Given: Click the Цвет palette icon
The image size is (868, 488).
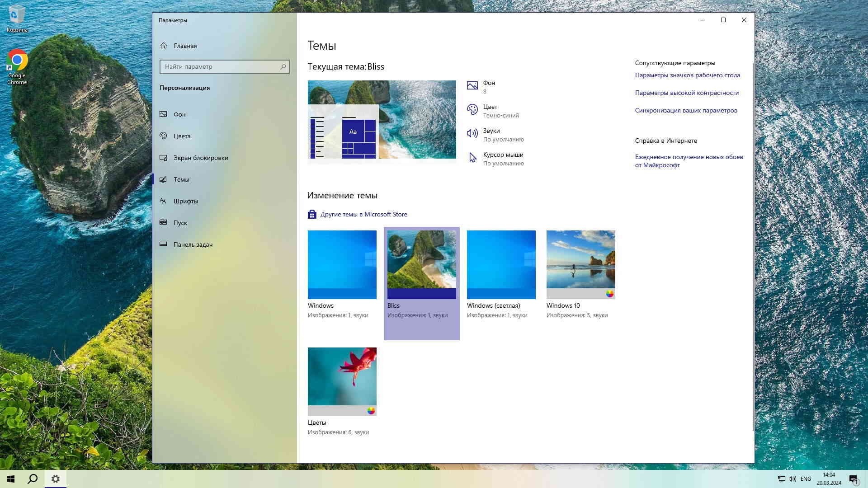Looking at the screenshot, I should pos(472,109).
